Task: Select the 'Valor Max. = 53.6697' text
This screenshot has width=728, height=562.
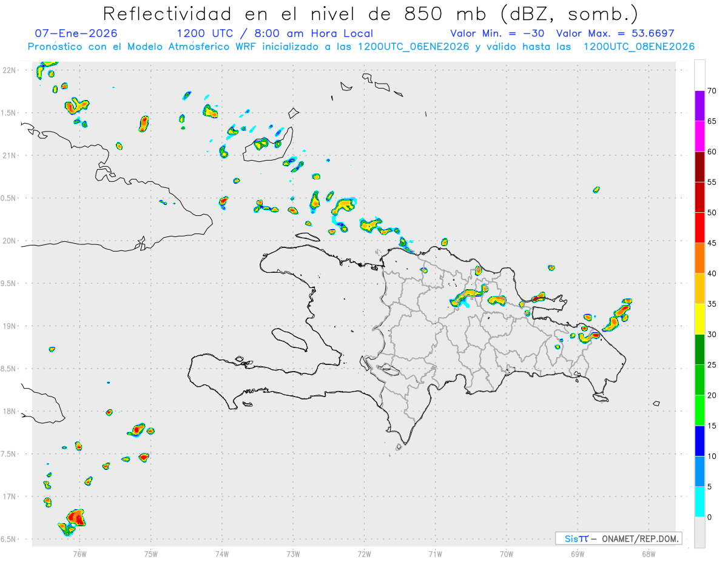Action: [x=615, y=33]
